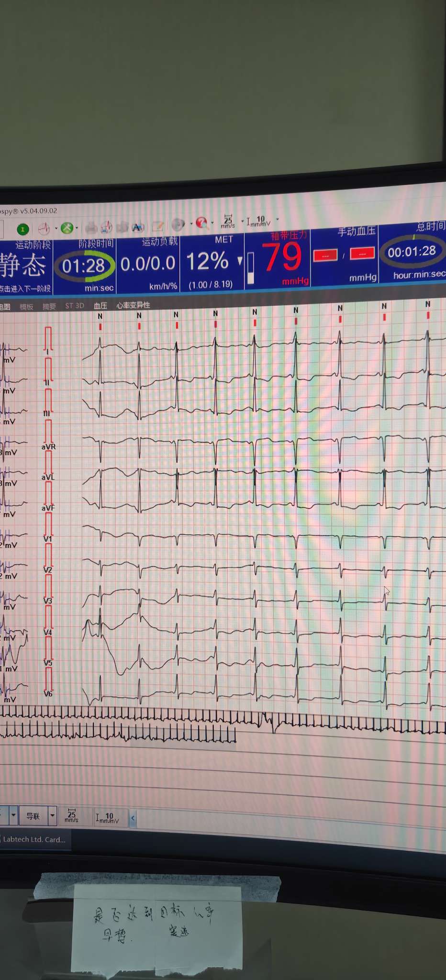Click the Labtech Ltd. Card taskbar item
446x980 pixels.
click(34, 839)
